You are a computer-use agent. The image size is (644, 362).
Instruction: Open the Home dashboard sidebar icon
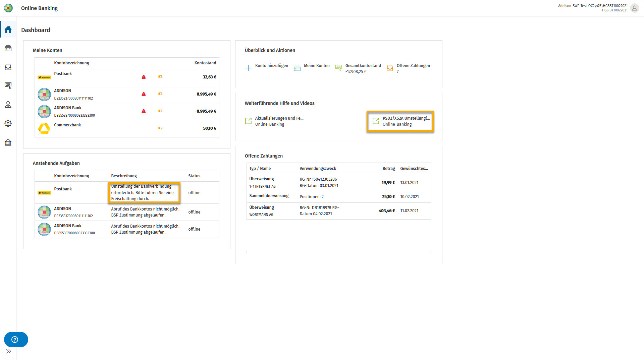coord(8,29)
